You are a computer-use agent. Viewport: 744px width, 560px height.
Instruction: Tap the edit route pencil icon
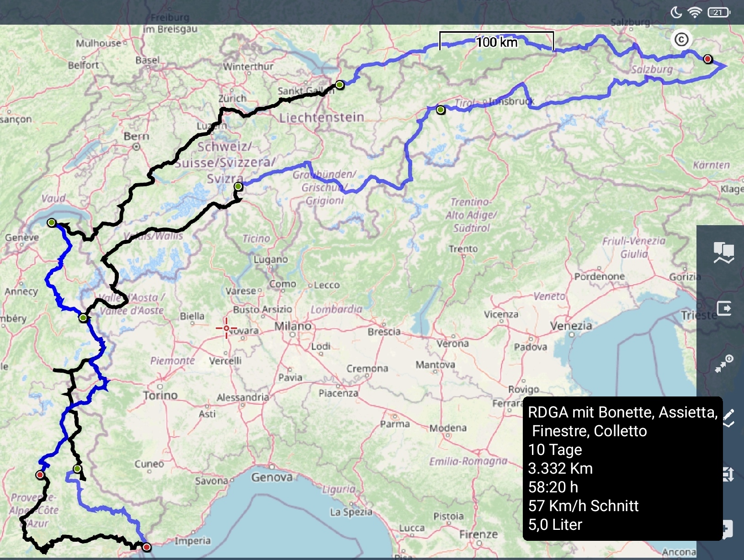[x=729, y=417]
